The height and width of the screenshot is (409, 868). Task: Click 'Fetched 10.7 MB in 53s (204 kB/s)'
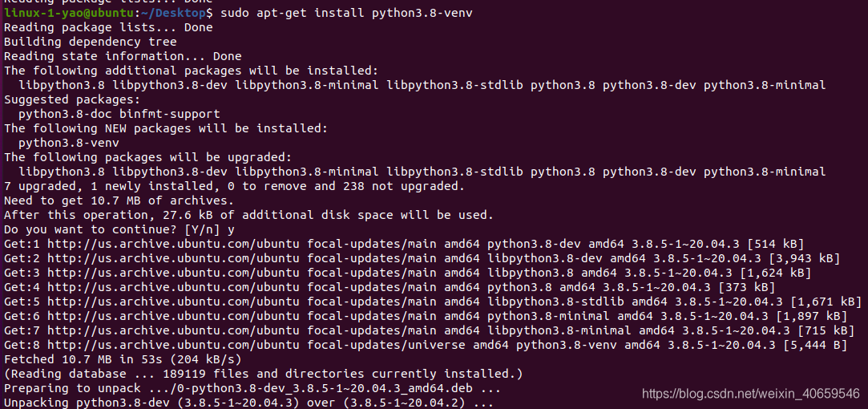[123, 358]
